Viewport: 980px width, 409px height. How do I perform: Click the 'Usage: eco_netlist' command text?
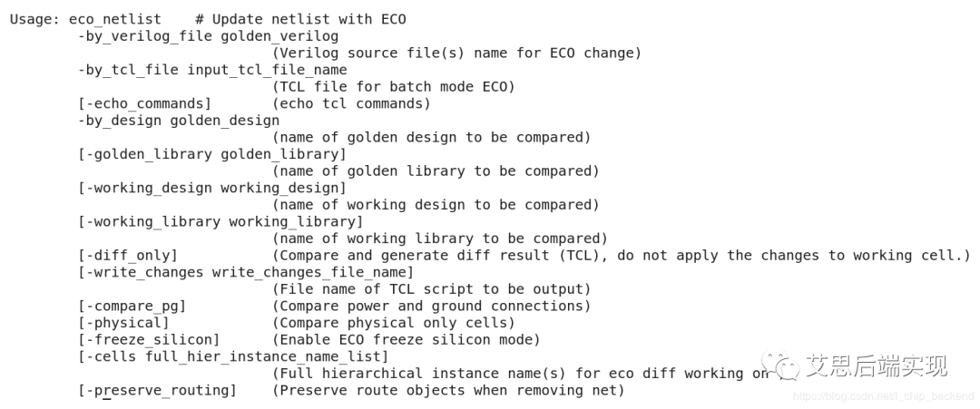click(85, 19)
